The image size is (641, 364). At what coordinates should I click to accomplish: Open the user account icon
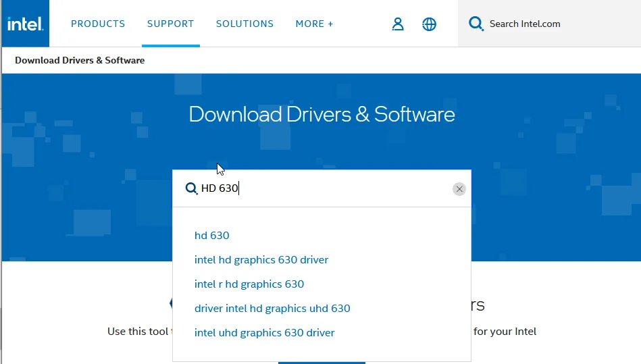pyautogui.click(x=398, y=24)
